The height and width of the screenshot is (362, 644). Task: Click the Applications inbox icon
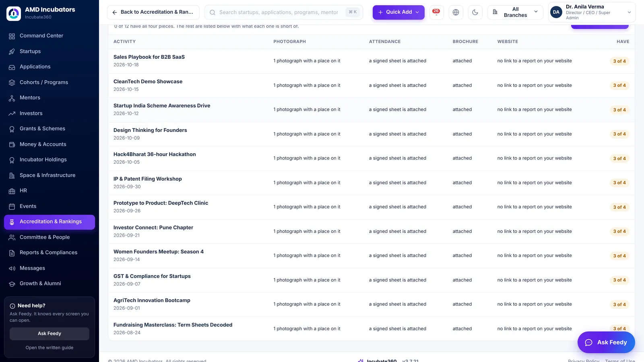pyautogui.click(x=12, y=67)
